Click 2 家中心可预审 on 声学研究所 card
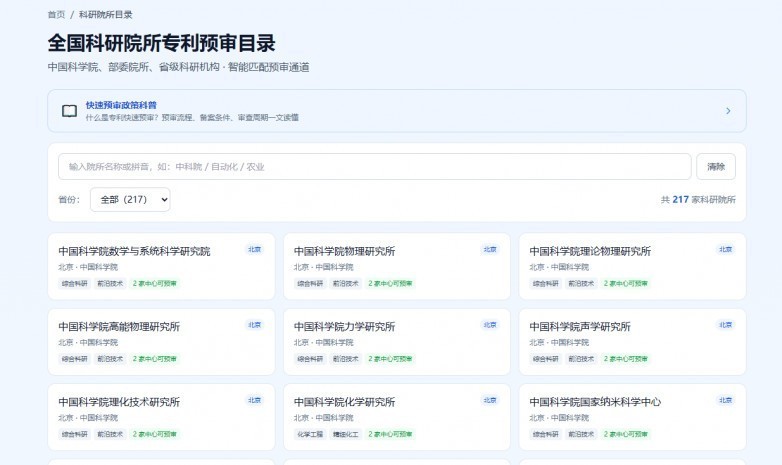Viewport: 782px width, 465px height. pyautogui.click(x=626, y=359)
